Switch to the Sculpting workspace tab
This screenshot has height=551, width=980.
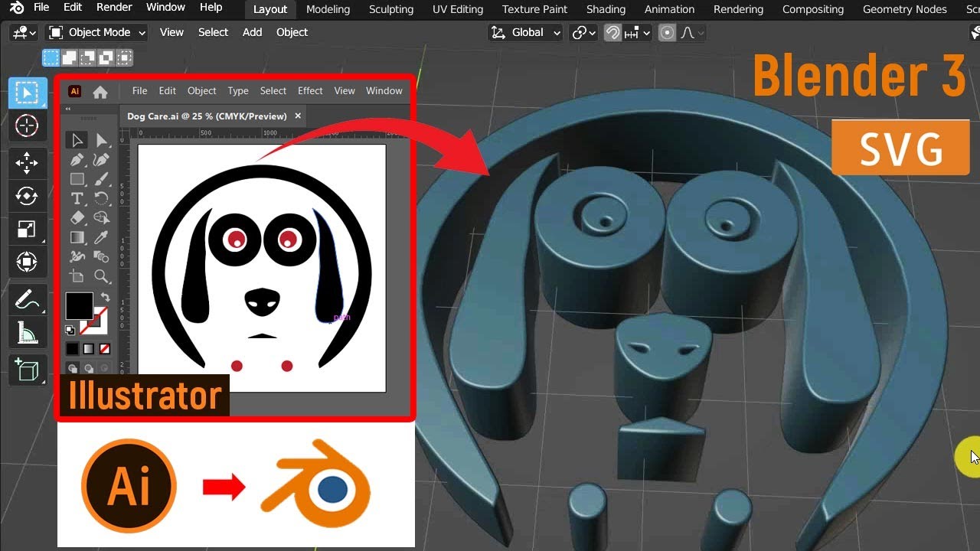coord(391,9)
